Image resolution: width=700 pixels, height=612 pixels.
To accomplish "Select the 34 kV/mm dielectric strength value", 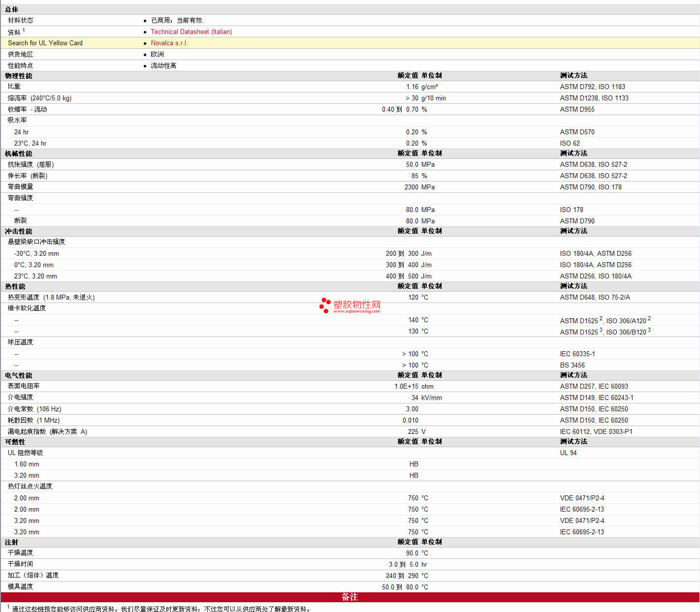I will (427, 398).
